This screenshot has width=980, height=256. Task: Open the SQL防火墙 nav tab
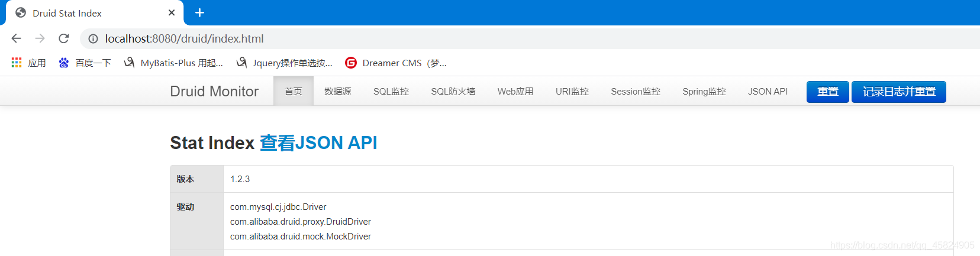tap(453, 91)
